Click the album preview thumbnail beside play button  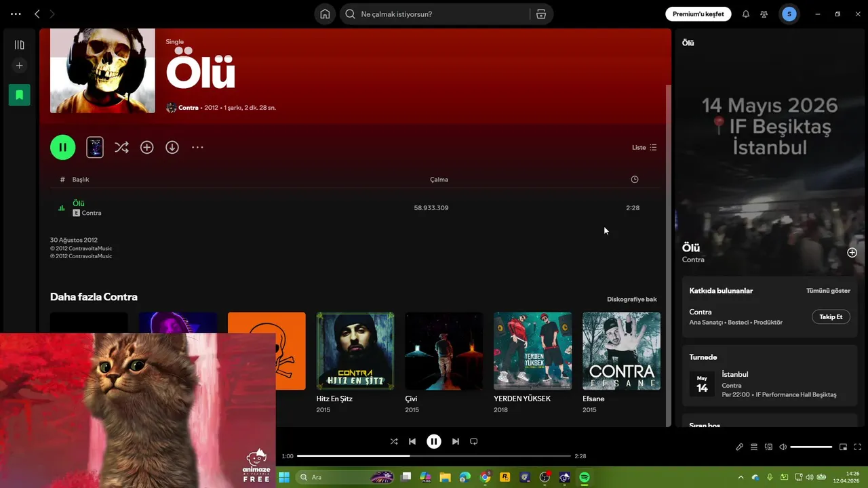coord(95,147)
